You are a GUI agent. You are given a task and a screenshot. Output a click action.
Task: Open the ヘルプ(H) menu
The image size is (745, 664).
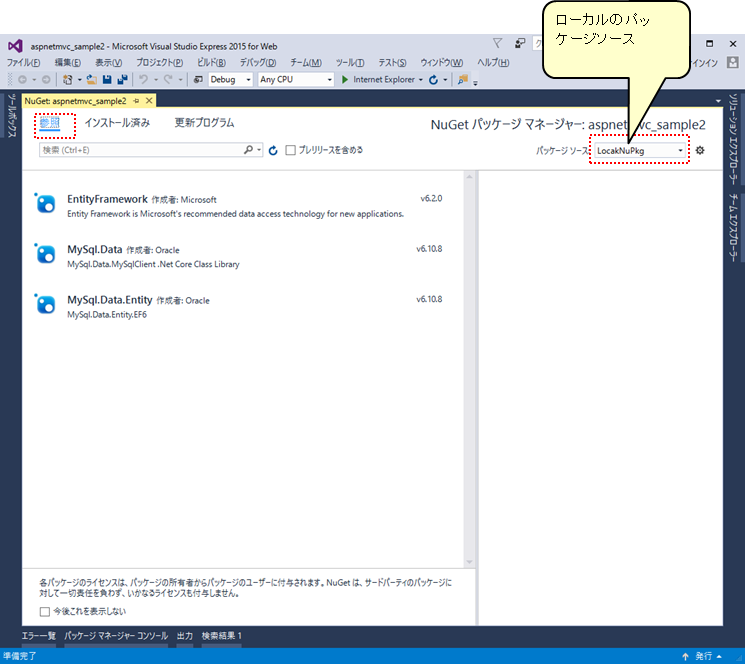493,63
